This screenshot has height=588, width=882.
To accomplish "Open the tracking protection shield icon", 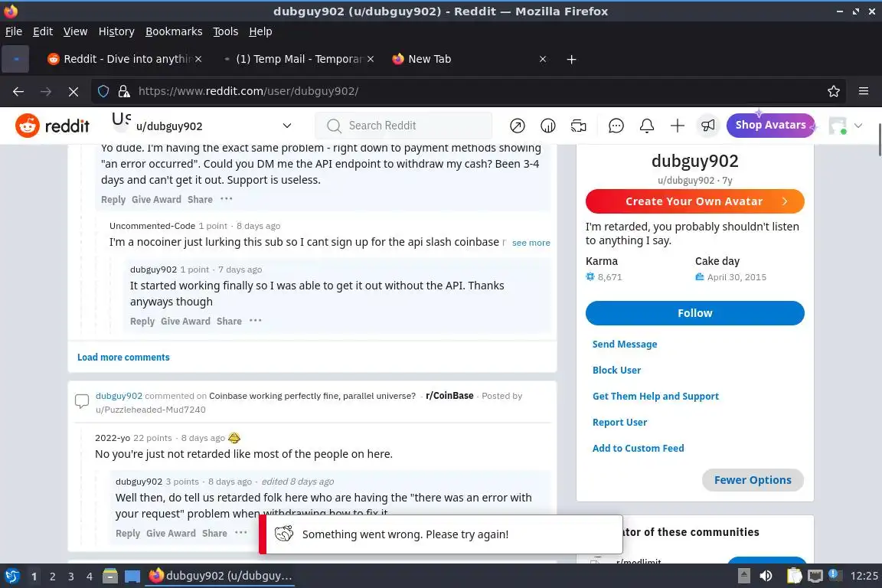I will click(x=103, y=91).
